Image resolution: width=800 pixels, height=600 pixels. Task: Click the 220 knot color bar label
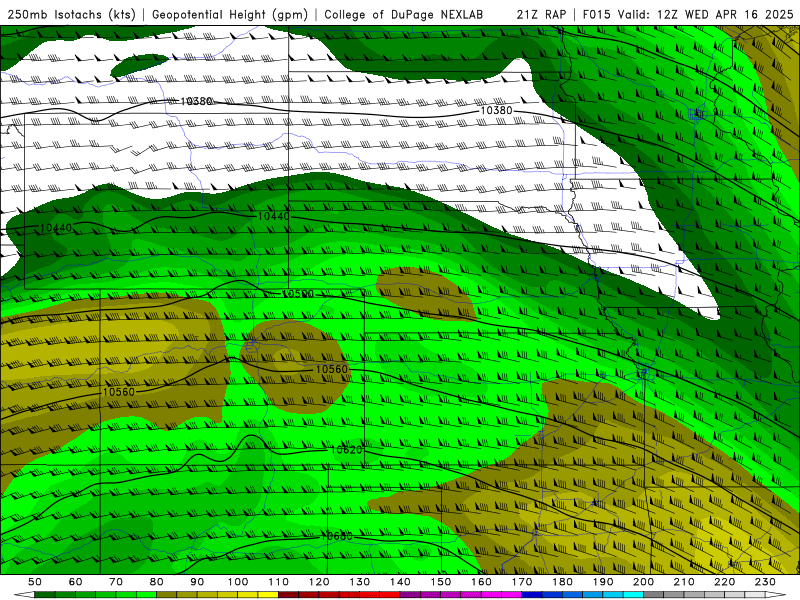725,582
